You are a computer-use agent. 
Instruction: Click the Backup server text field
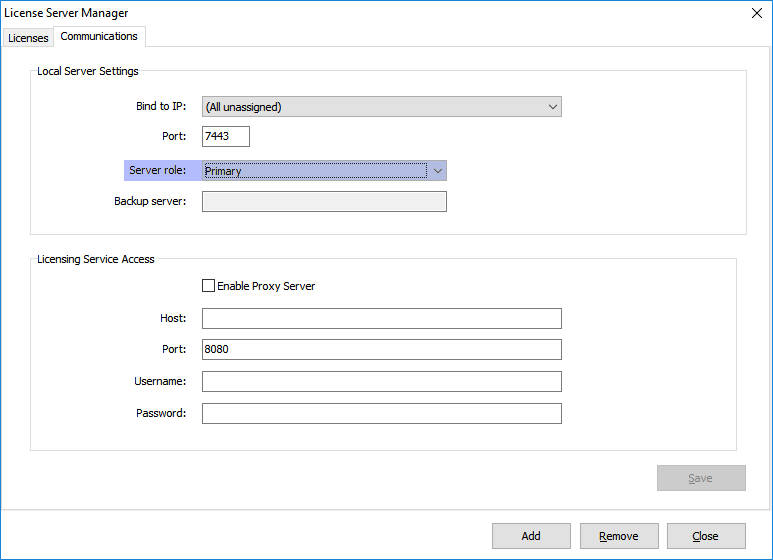coord(324,202)
